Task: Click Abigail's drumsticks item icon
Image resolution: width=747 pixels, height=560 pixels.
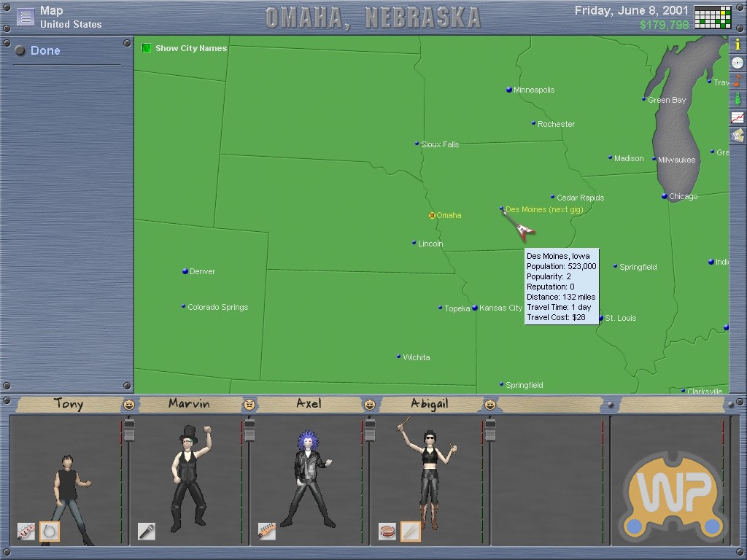Action: tap(410, 532)
